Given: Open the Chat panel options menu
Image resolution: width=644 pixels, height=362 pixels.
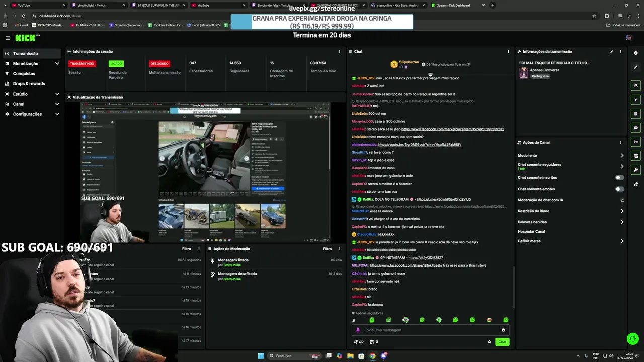Looking at the screenshot, I should (508, 51).
